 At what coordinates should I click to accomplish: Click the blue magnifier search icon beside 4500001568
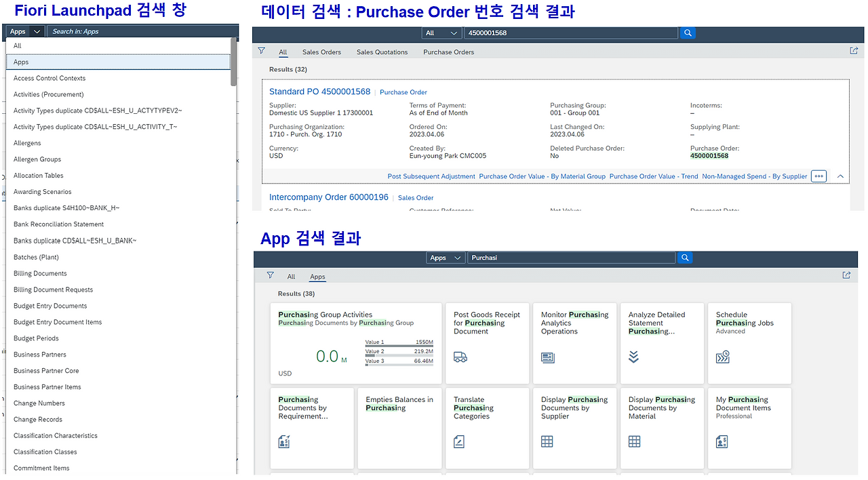(688, 32)
